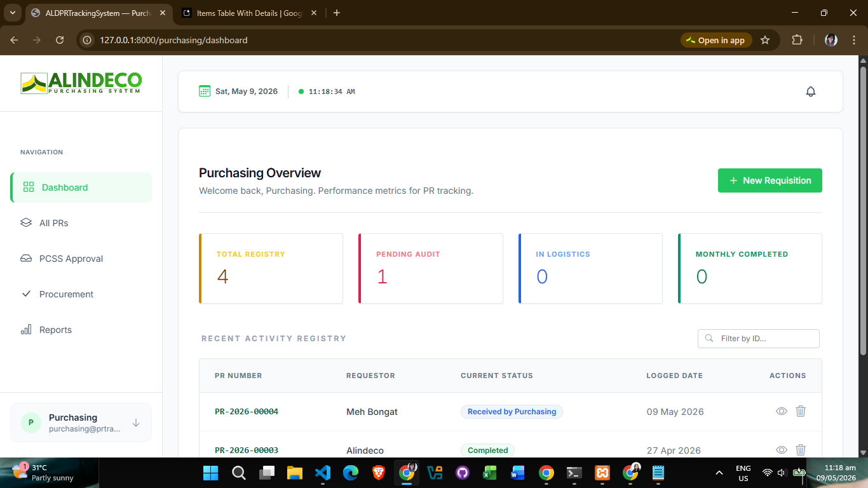This screenshot has width=868, height=488.
Task: Create a New Requisition
Action: [770, 180]
